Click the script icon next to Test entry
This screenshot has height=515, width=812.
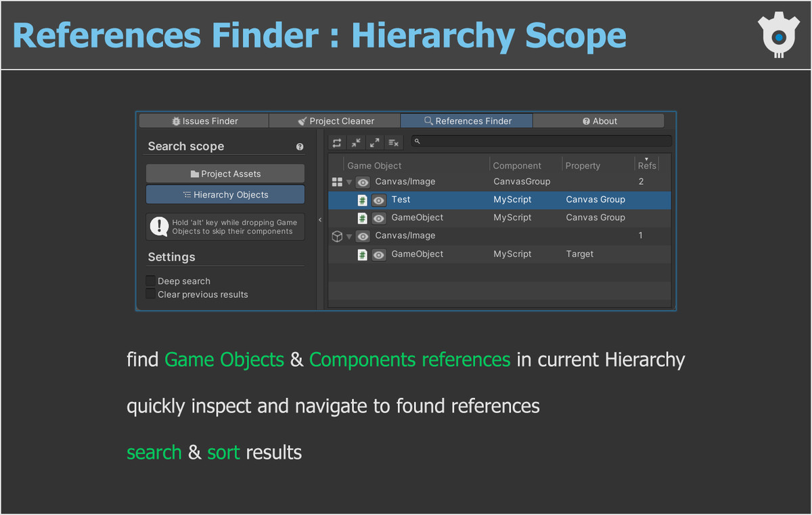(x=363, y=200)
